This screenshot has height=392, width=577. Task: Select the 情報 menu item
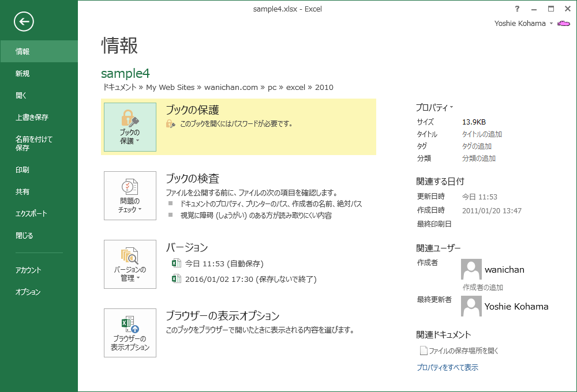(x=39, y=51)
